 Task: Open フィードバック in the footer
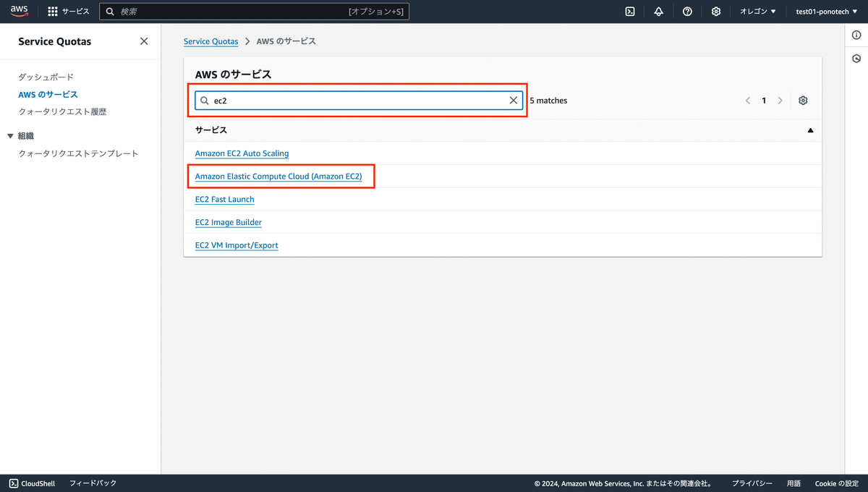tap(93, 483)
